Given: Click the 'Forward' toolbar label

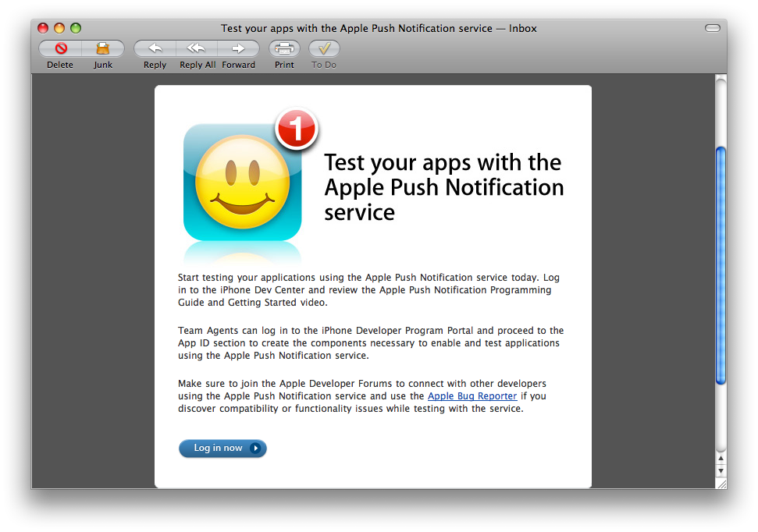Looking at the screenshot, I should (238, 65).
